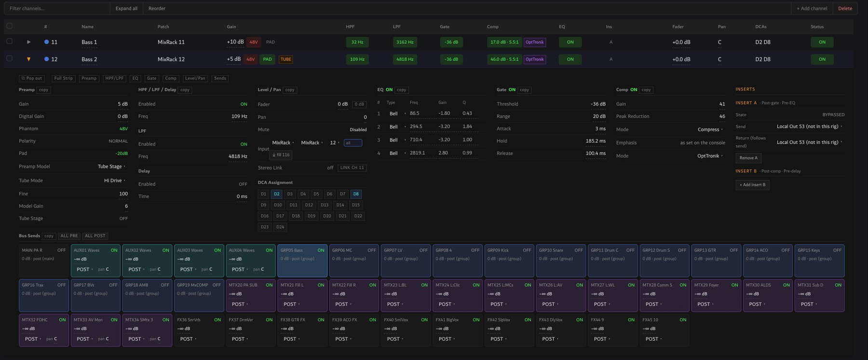Tick the select-all checkbox in the table header
Screen dimensions: 868x360
coord(9,26)
